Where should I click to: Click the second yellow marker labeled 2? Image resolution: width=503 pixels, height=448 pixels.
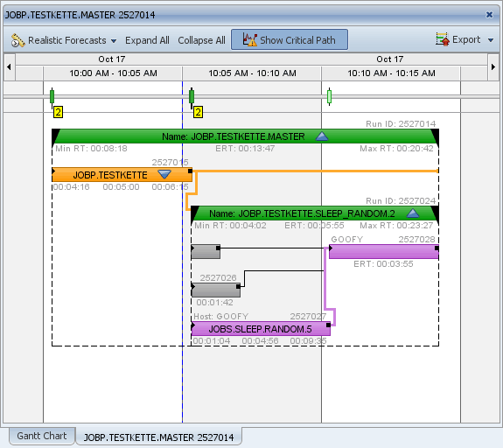pos(198,112)
